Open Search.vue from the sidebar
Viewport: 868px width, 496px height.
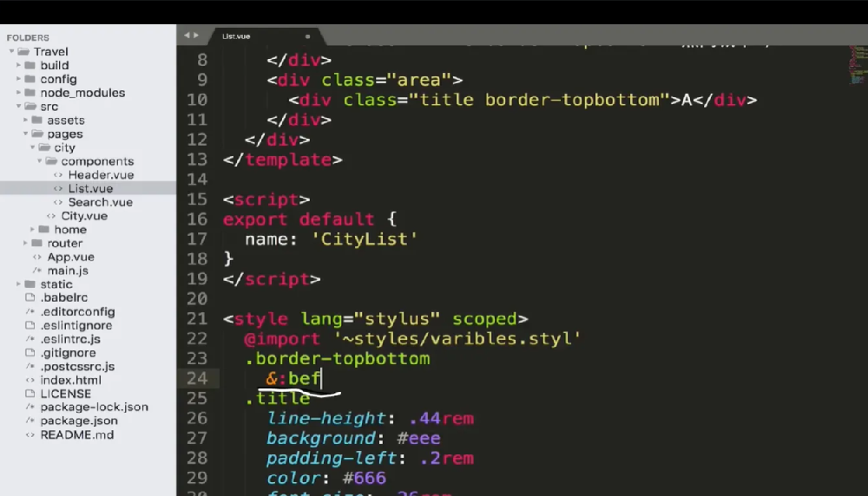pyautogui.click(x=100, y=202)
